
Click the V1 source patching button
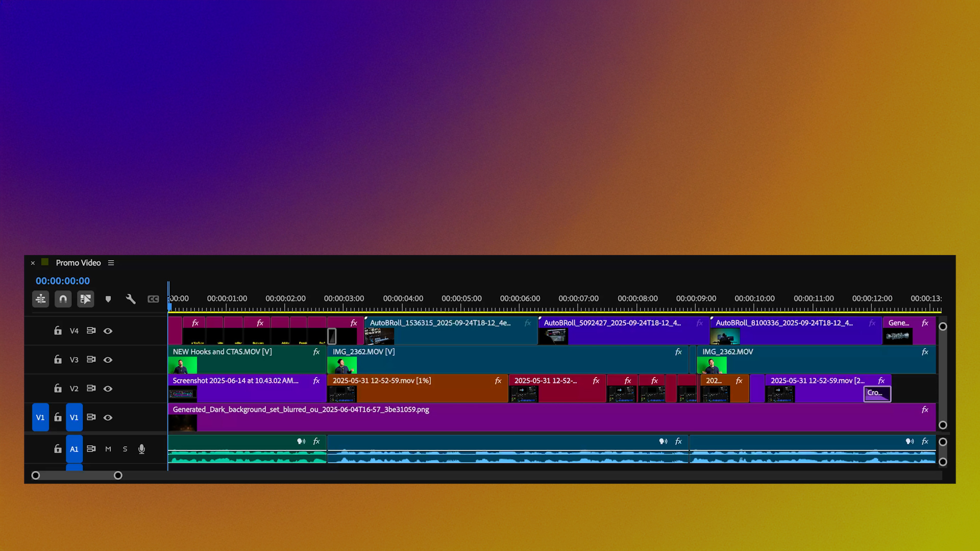point(40,417)
